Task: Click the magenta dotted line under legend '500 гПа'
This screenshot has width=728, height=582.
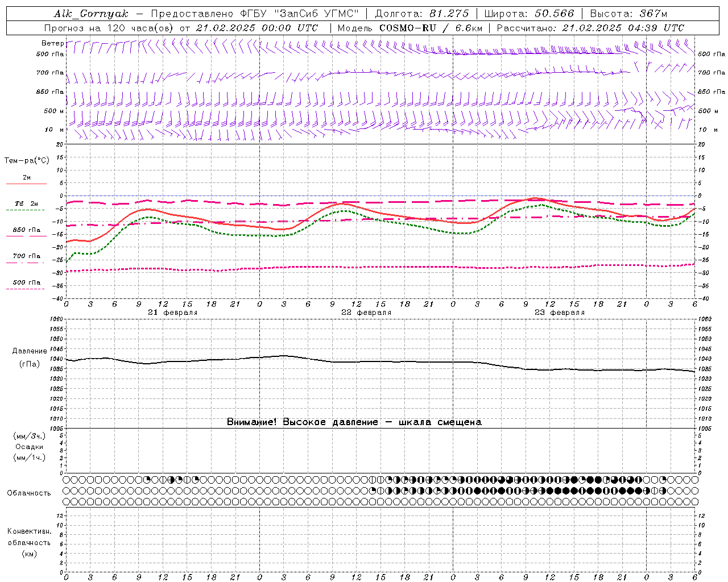Action: point(25,289)
